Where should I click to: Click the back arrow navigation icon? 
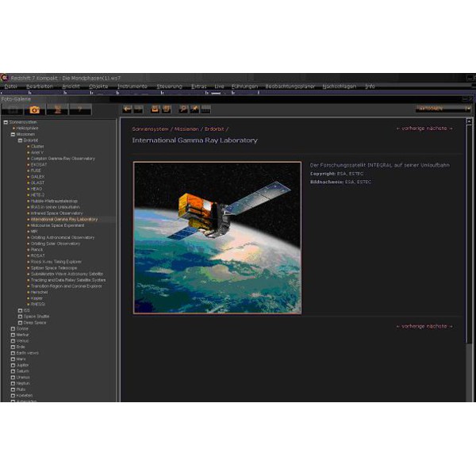tap(127, 109)
